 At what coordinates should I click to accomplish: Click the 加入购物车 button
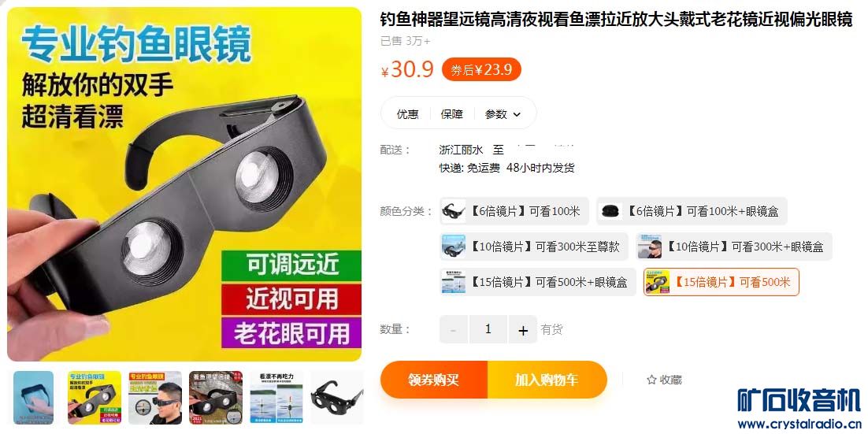coord(547,380)
